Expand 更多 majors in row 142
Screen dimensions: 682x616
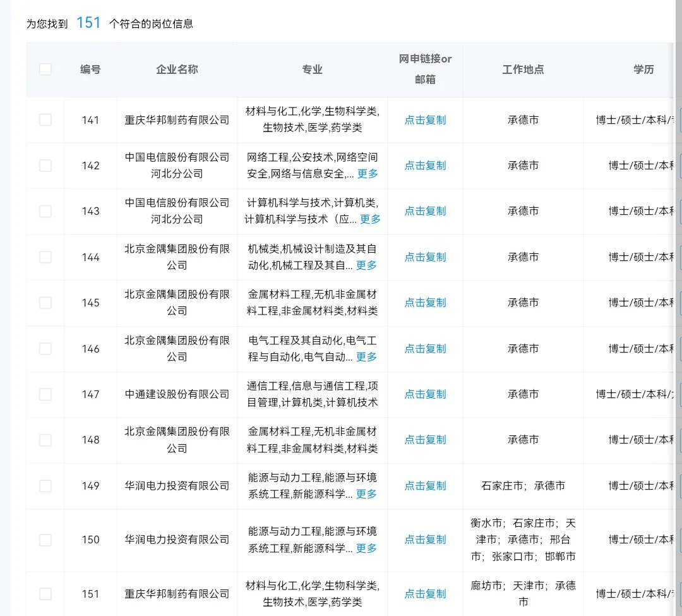368,174
